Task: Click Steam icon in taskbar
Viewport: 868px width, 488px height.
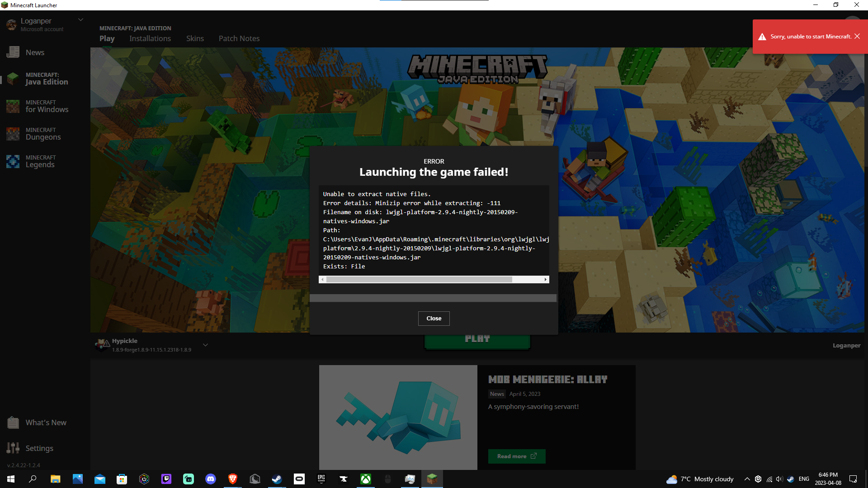Action: 277,479
